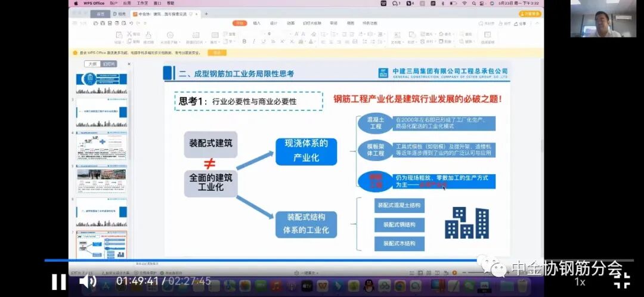Exit fullscreen with the corner-brackets icon
644x297 pixels.
(622, 280)
